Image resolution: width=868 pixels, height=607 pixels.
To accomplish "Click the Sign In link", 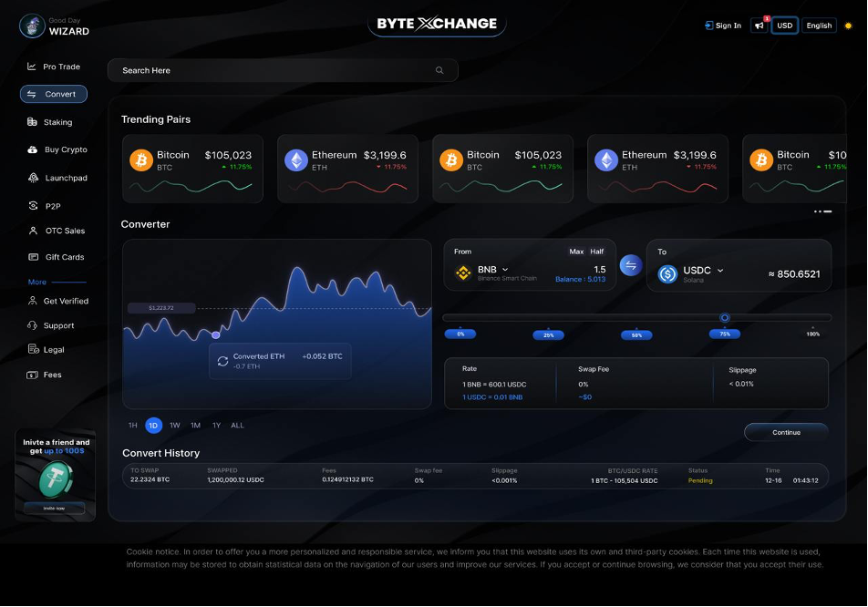I will 723,25.
